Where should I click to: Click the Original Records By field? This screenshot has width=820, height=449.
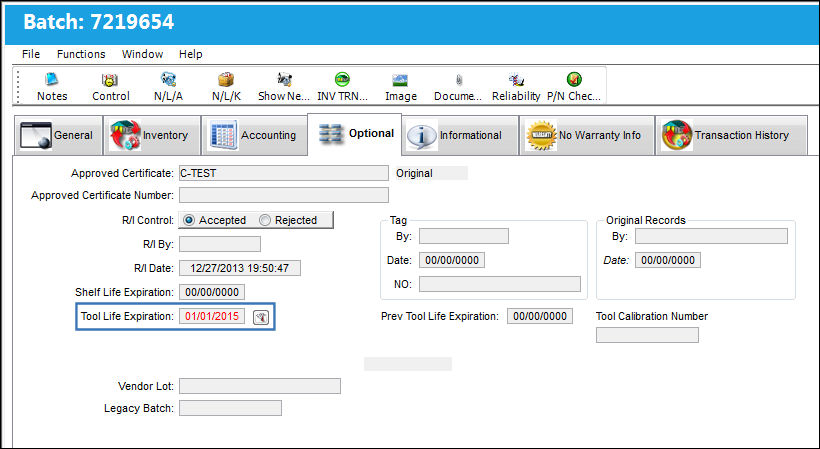click(711, 236)
